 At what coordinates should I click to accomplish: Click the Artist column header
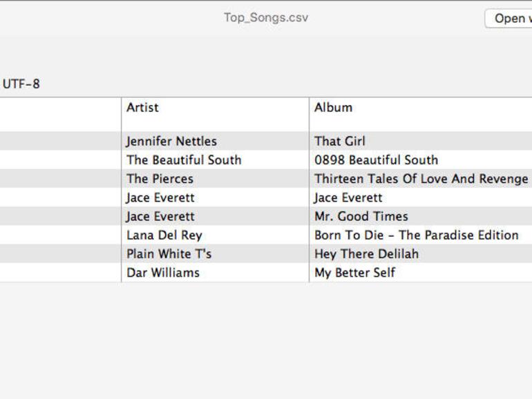142,108
